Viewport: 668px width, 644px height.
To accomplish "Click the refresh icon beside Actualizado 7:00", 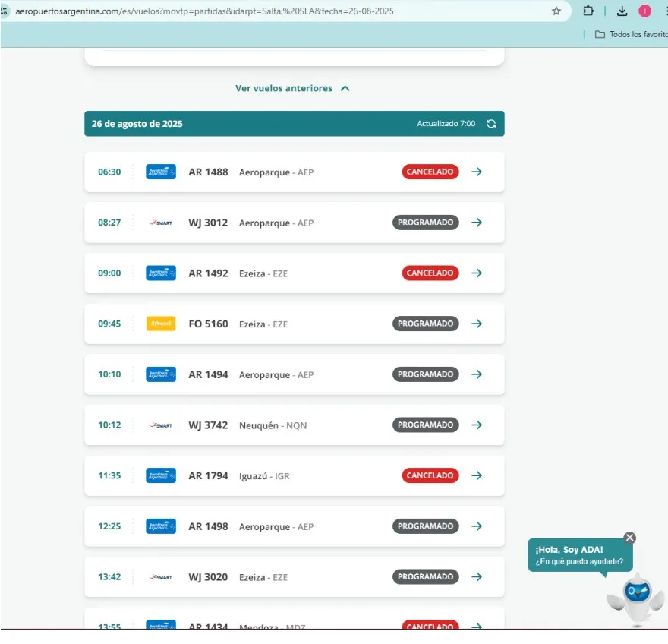I will (491, 124).
